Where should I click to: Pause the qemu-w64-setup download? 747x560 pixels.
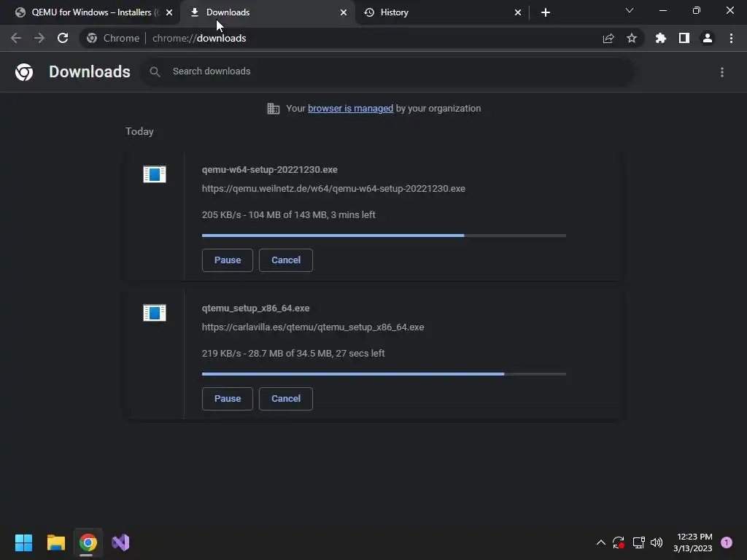click(228, 260)
